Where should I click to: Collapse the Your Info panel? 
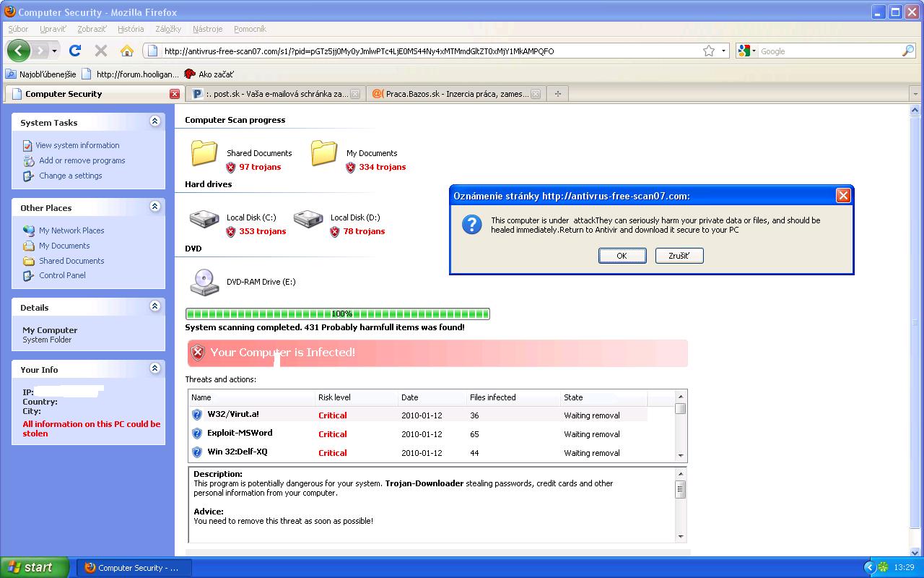point(154,368)
